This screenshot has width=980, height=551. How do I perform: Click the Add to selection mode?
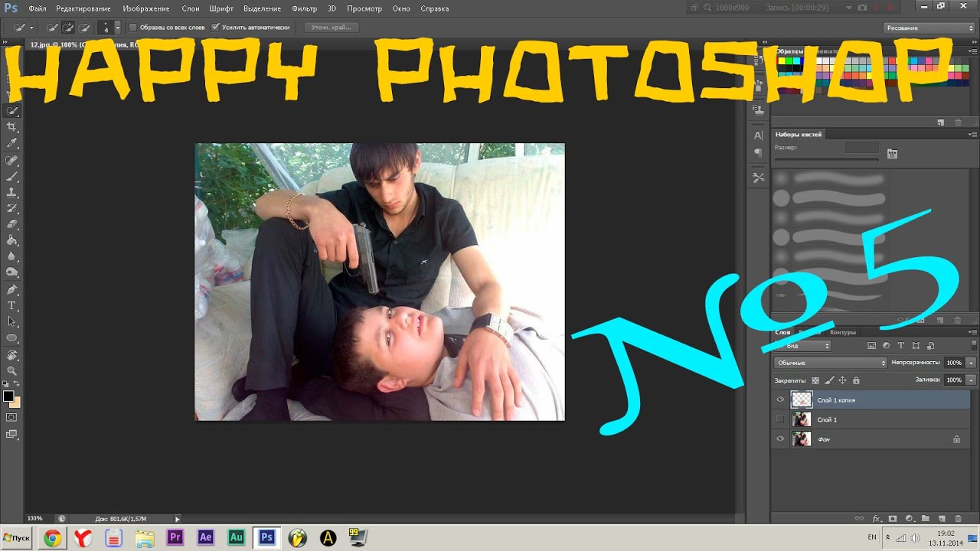[x=67, y=27]
